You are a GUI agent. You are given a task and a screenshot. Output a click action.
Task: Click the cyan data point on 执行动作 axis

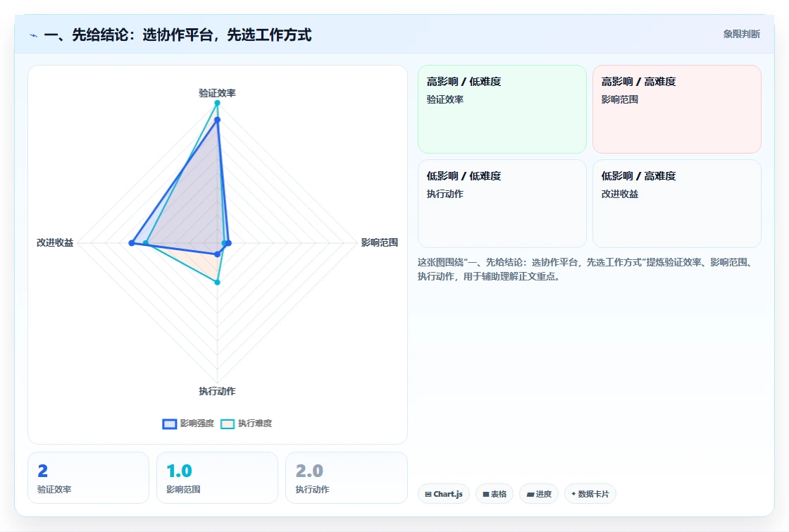tap(218, 283)
